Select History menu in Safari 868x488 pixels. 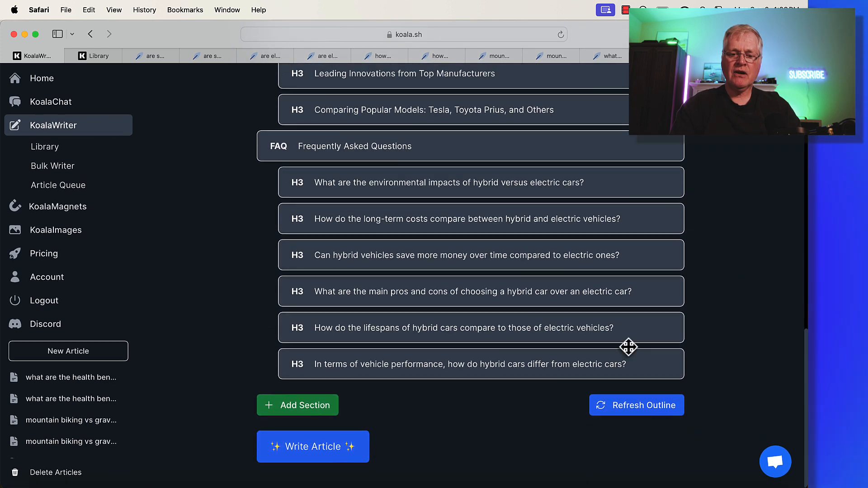coord(144,9)
